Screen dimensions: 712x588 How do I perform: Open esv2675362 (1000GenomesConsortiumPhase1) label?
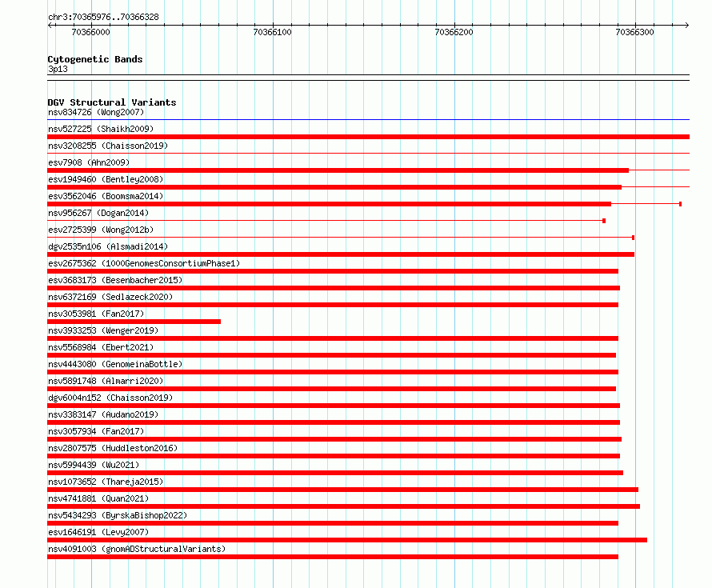(x=144, y=263)
